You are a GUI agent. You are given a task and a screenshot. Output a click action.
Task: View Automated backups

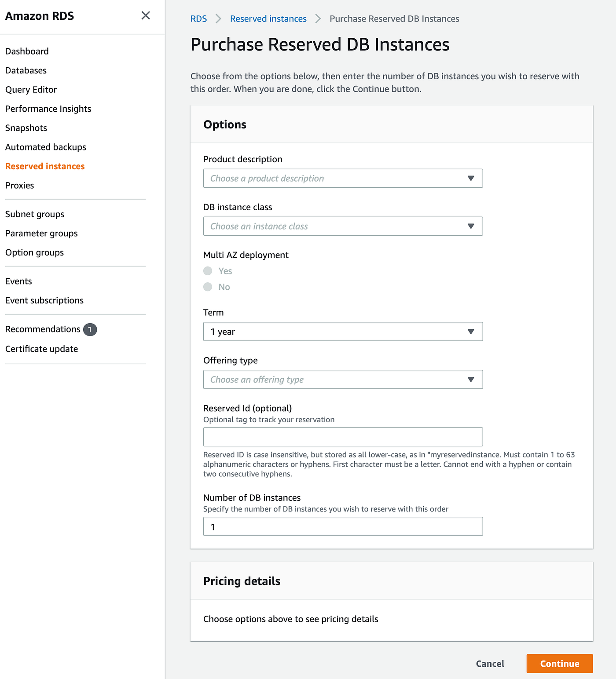pyautogui.click(x=45, y=147)
